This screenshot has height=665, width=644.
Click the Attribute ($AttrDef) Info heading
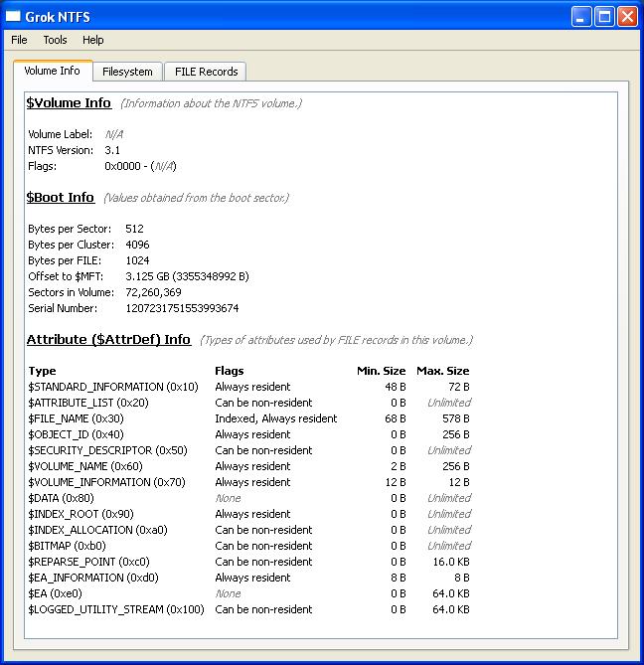point(108,339)
